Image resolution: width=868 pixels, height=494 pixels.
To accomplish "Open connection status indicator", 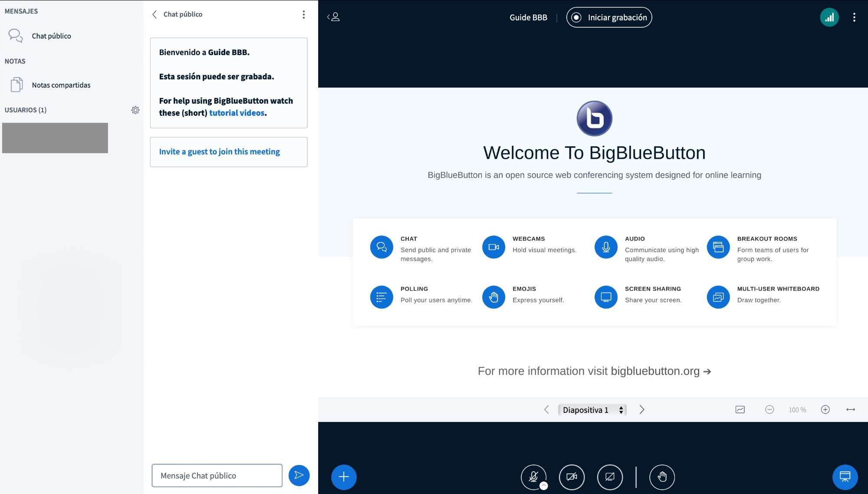I will (829, 17).
